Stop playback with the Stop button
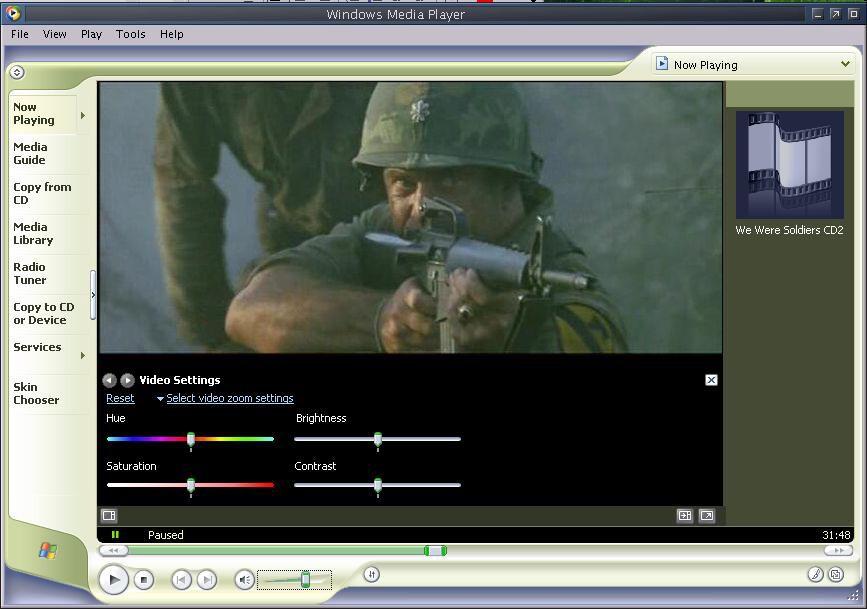Image resolution: width=867 pixels, height=609 pixels. tap(144, 580)
